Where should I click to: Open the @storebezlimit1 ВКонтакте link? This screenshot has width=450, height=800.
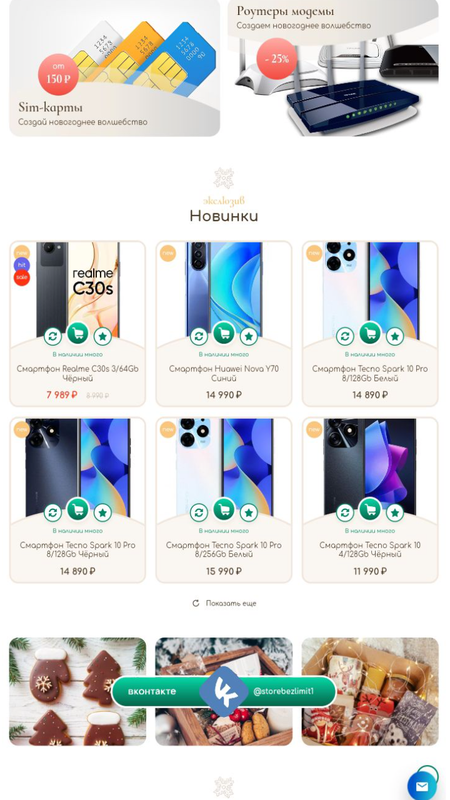tap(283, 691)
